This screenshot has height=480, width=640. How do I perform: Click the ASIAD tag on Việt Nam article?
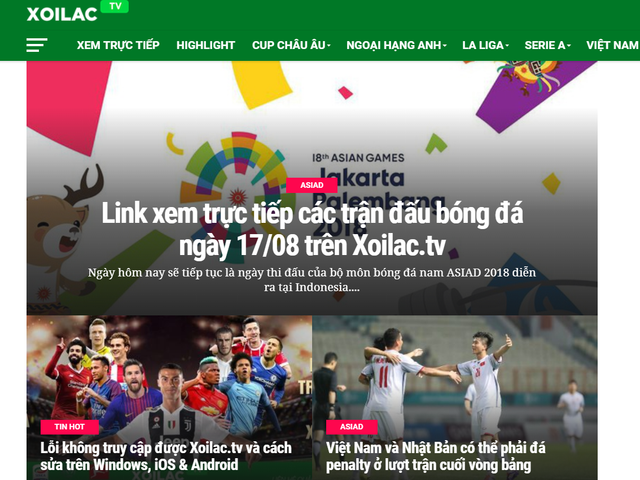pos(351,427)
